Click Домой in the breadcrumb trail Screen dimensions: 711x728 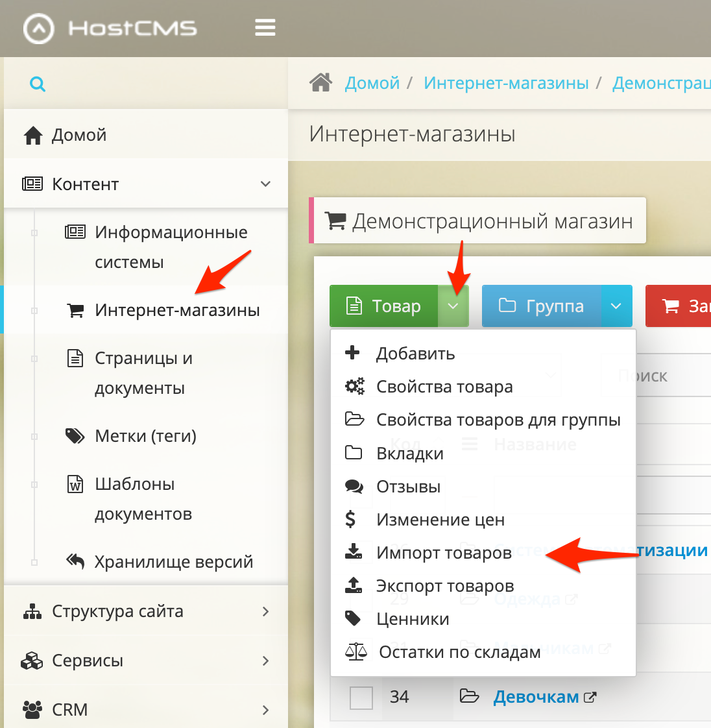tap(372, 82)
